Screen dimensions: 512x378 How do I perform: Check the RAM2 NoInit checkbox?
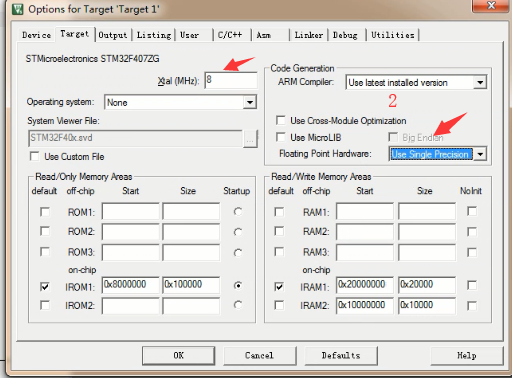pyautogui.click(x=472, y=232)
